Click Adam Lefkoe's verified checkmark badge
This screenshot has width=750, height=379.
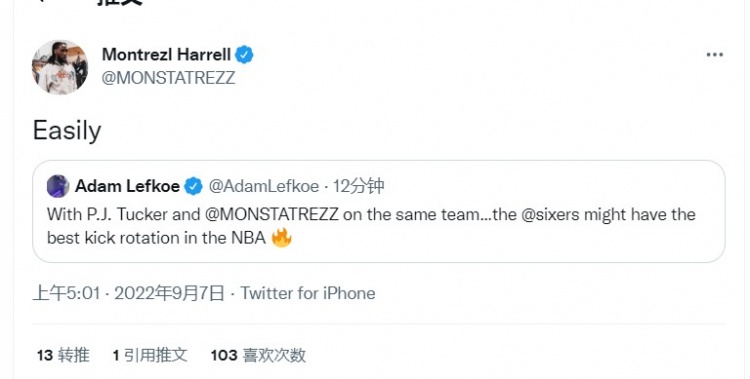[193, 186]
